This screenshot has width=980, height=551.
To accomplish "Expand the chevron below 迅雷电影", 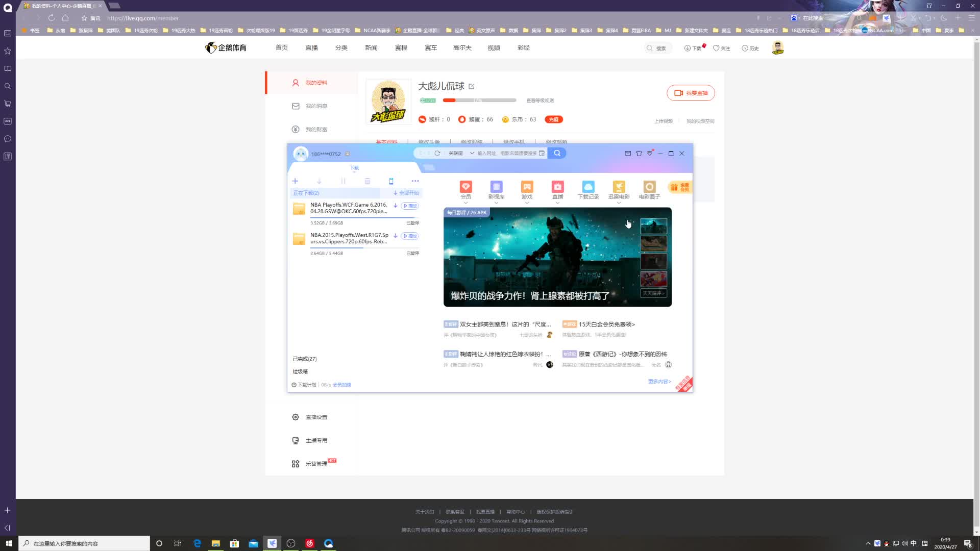I will (619, 203).
